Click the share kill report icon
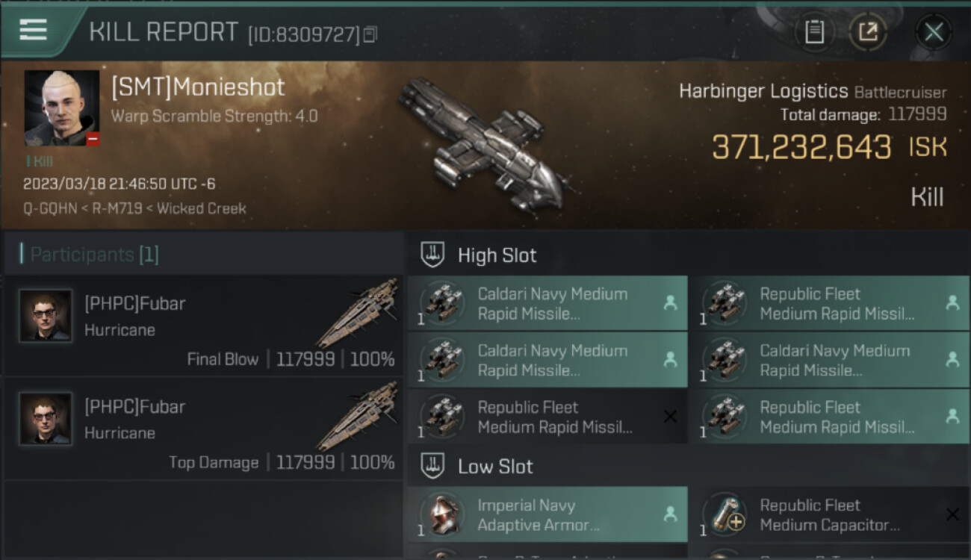Image resolution: width=971 pixels, height=560 pixels. [868, 32]
